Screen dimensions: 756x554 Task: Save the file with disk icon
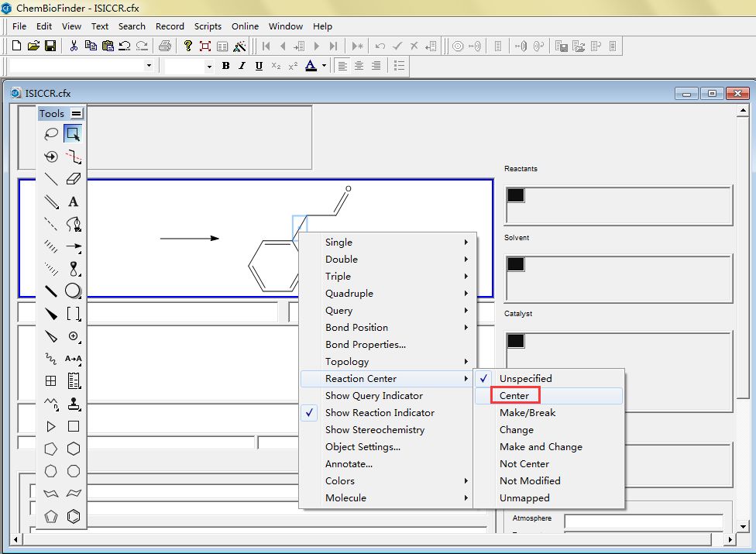coord(50,46)
